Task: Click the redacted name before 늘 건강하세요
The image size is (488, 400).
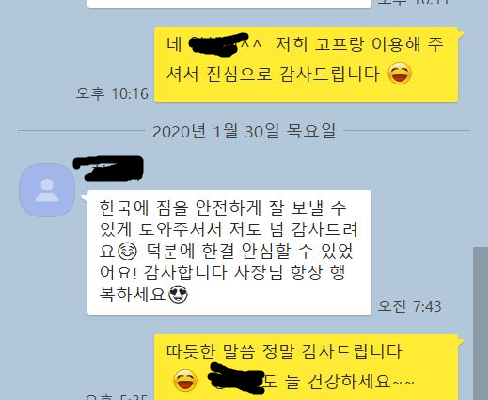Action: [x=236, y=380]
